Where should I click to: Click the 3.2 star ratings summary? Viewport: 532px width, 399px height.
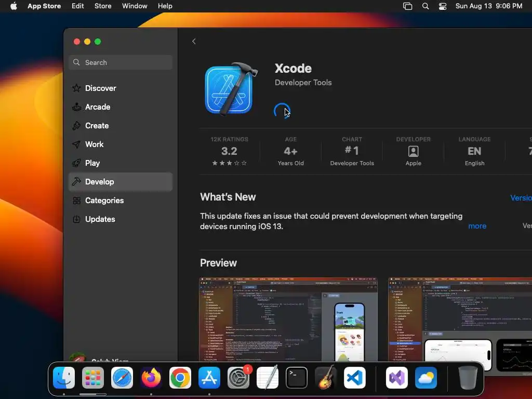[x=229, y=151]
